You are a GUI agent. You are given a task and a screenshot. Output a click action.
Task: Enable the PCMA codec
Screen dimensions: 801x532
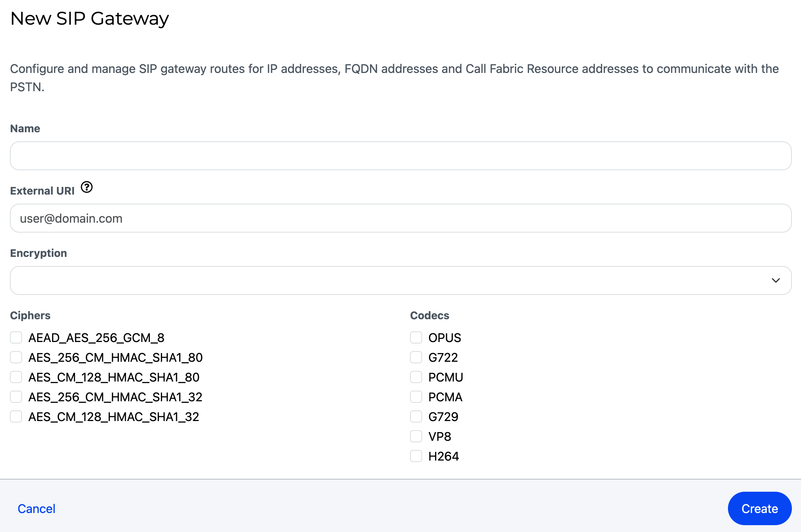416,397
